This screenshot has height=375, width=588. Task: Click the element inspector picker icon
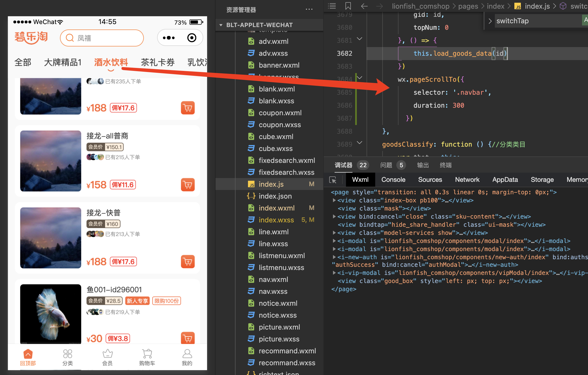click(x=333, y=180)
